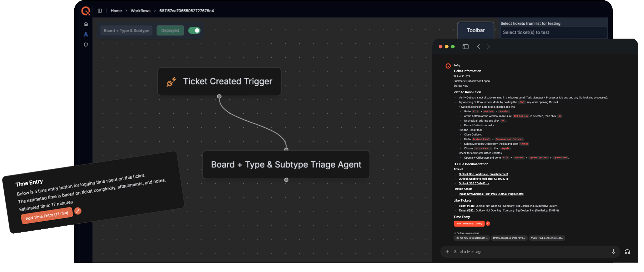The height and width of the screenshot is (272, 644).
Task: Turn off the green deployed toggle switch
Action: 194,30
